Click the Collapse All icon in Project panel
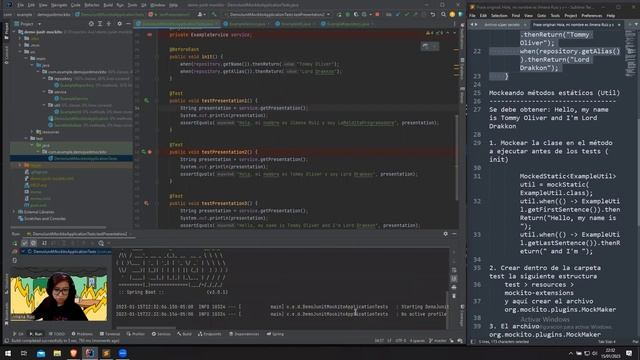The height and width of the screenshot is (360, 640). pos(109,24)
